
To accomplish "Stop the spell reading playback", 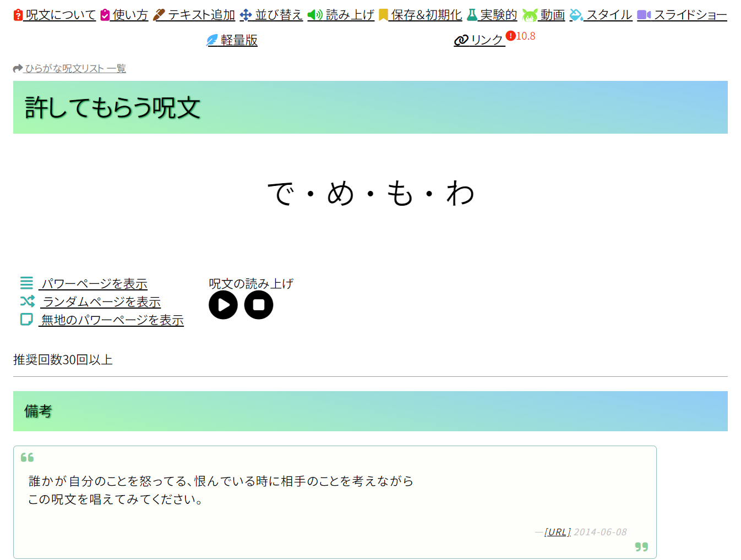I will tap(259, 305).
